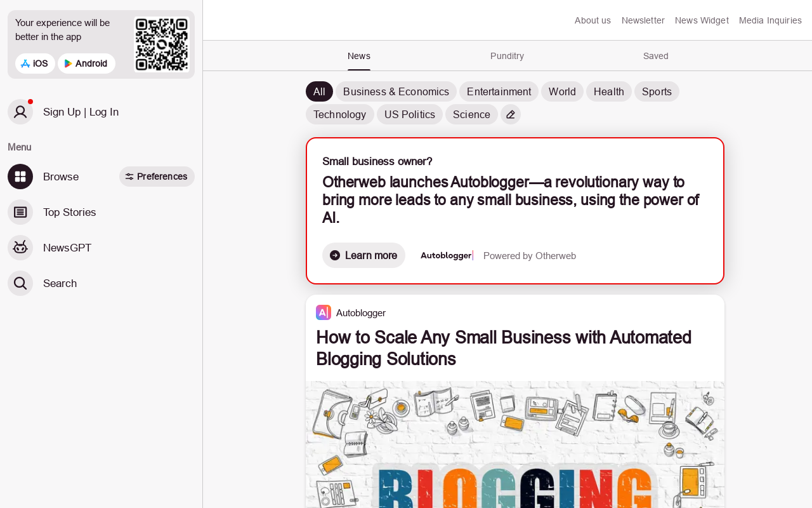
Task: Open Sign Up | Log In
Action: [x=81, y=112]
